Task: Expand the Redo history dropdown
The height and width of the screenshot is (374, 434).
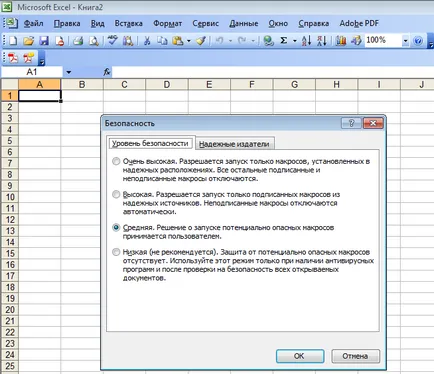Action: (253, 41)
